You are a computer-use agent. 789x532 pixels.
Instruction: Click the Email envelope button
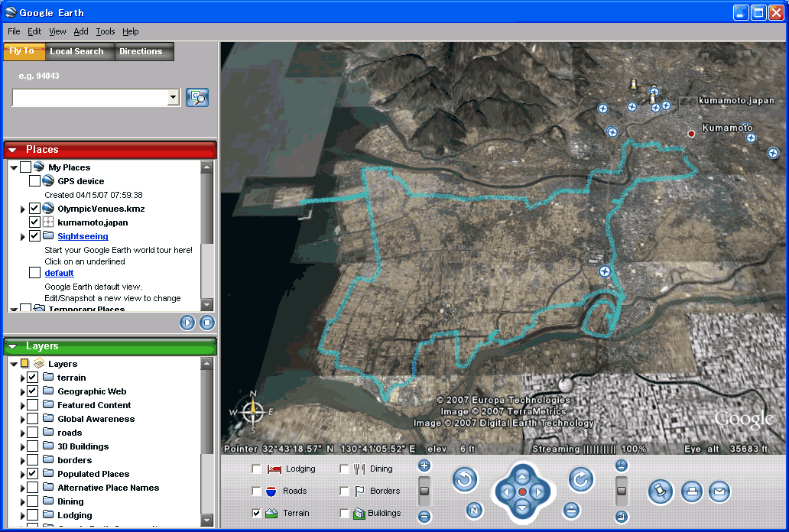click(719, 491)
